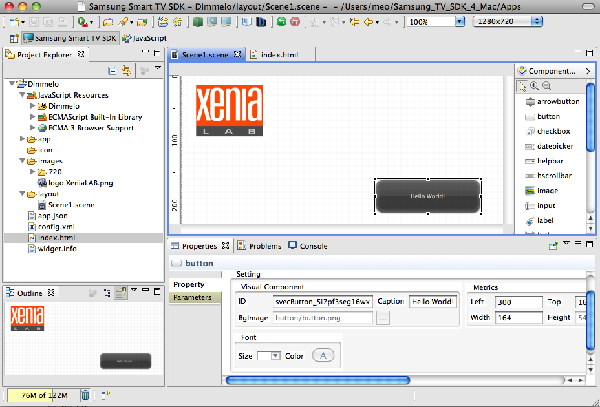This screenshot has height=407, width=600.
Task: Open the zoom percentage dropdown
Action: [460, 22]
